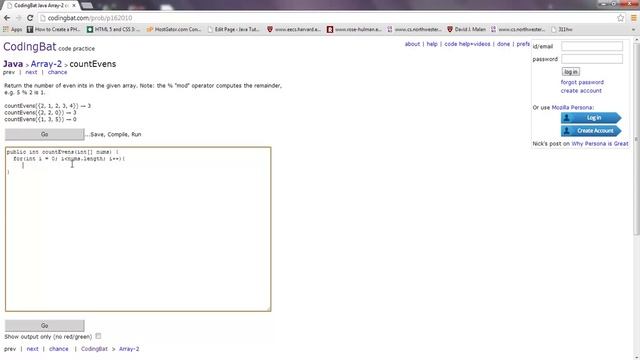Open the Apps shortcut in bookmarks bar
Image resolution: width=640 pixels, height=360 pixels.
[x=12, y=29]
